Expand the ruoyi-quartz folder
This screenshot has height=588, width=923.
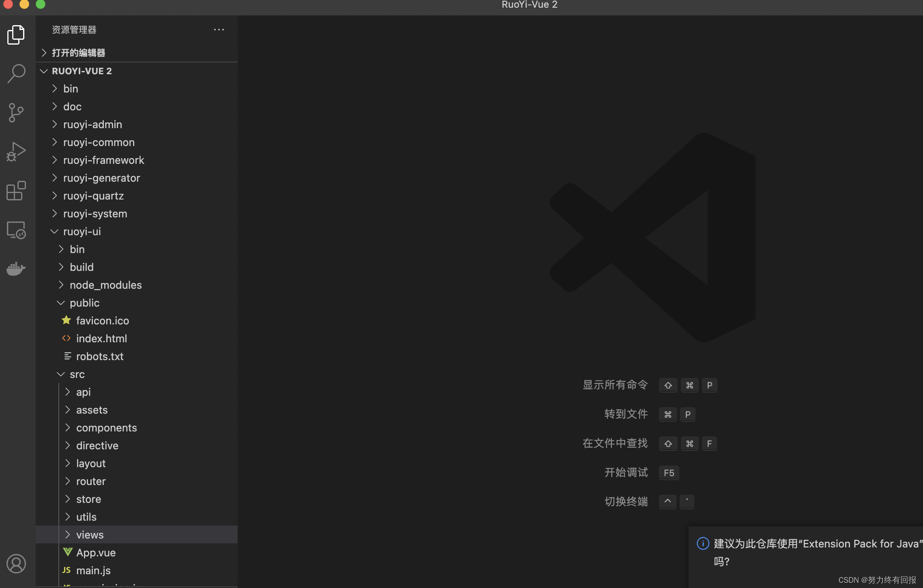coord(137,196)
